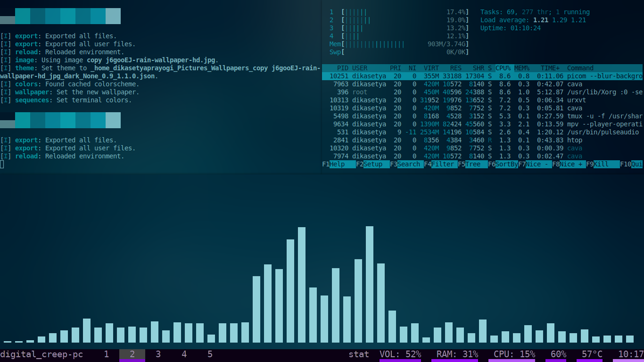Image resolution: width=644 pixels, height=362 pixels.
Task: Click the 57°C temperature module
Action: tap(592, 354)
